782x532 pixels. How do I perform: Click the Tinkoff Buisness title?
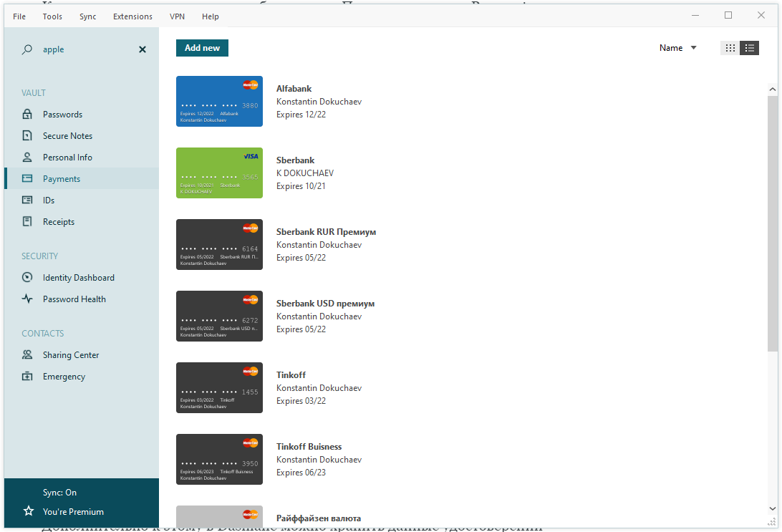coord(309,446)
